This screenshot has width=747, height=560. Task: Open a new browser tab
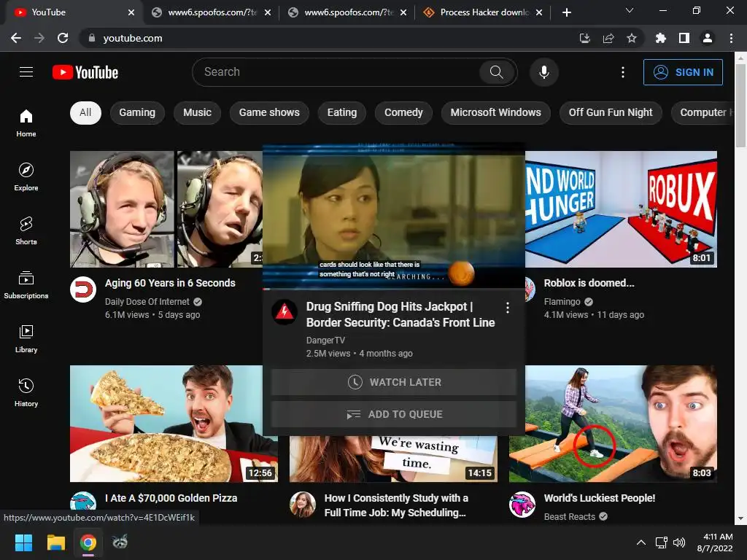[566, 12]
